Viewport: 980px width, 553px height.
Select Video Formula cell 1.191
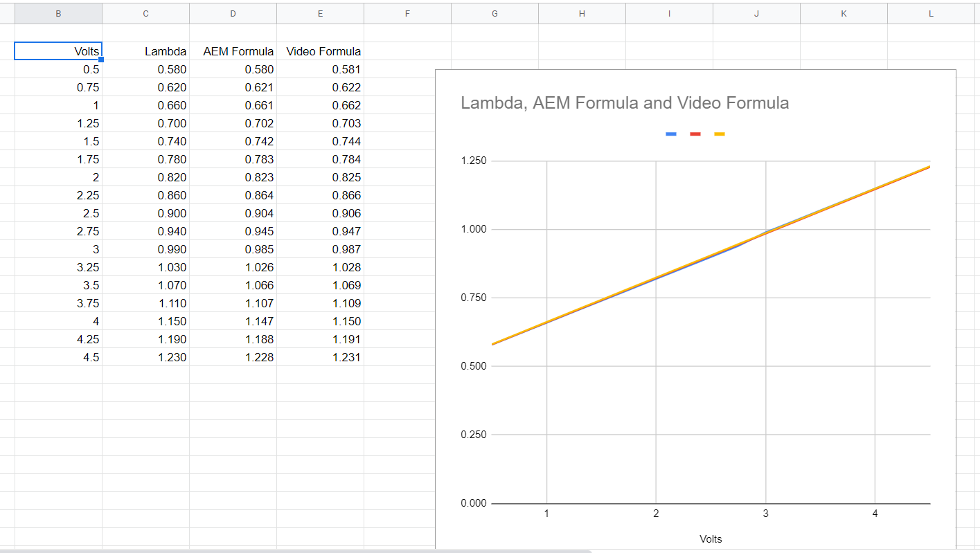(x=320, y=339)
